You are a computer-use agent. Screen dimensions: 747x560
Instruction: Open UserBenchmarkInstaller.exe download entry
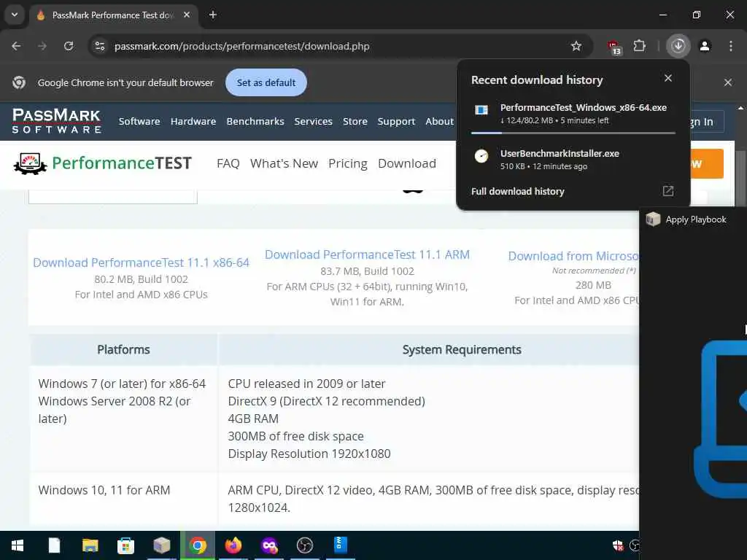coord(573,159)
